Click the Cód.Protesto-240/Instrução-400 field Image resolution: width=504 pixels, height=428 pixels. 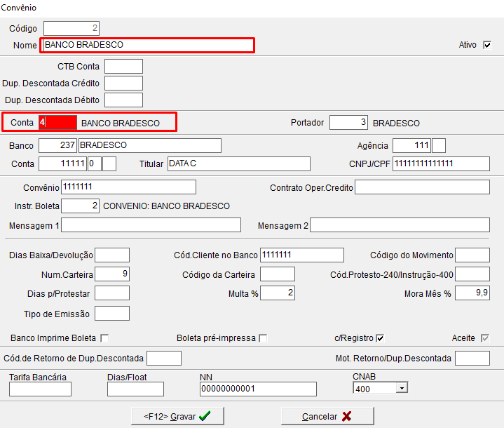[x=472, y=274]
